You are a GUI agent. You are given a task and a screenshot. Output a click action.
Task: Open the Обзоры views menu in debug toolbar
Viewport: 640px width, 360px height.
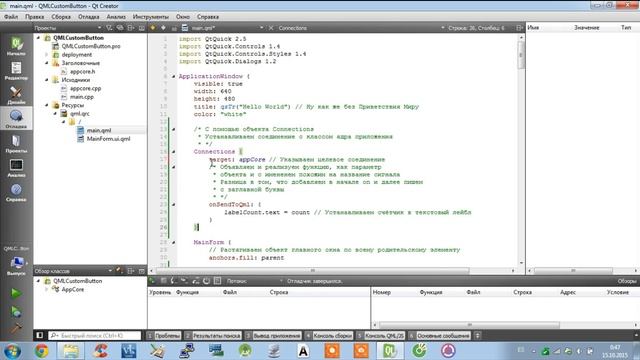[626, 281]
